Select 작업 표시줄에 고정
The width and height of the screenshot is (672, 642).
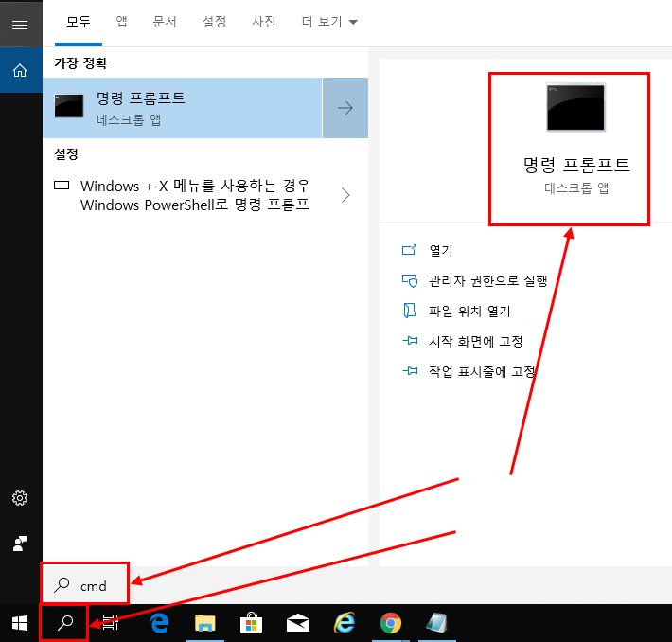click(x=482, y=371)
